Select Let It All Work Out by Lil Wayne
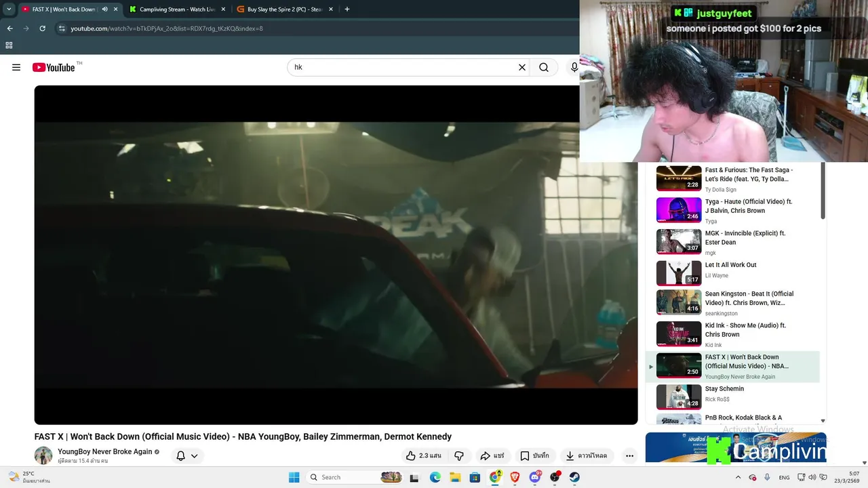 [x=732, y=273]
